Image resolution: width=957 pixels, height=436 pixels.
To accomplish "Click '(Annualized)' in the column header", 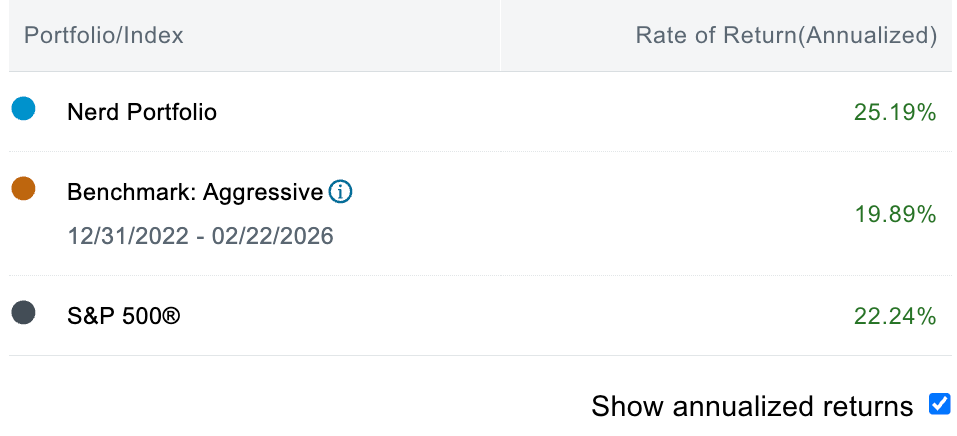I will click(870, 36).
